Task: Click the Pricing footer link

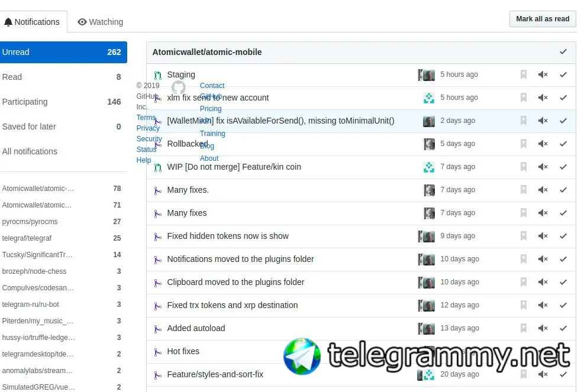Action: [x=211, y=109]
